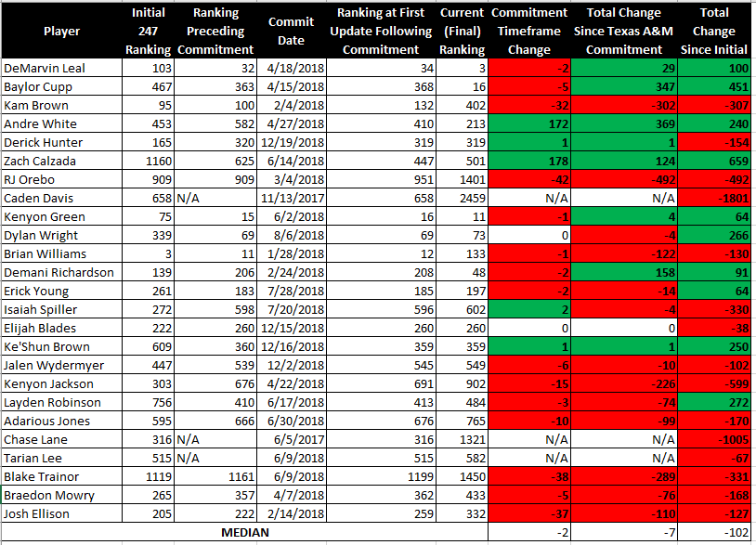Image resolution: width=756 pixels, height=545 pixels.
Task: Select median value '-7' in Texas A&M column
Action: click(624, 533)
